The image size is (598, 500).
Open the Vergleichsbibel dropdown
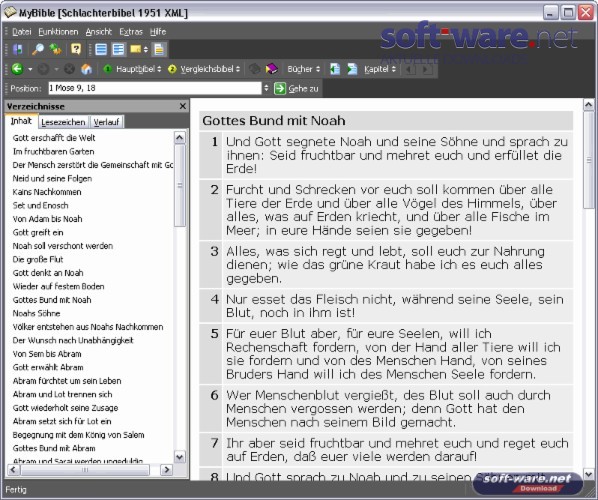(204, 69)
